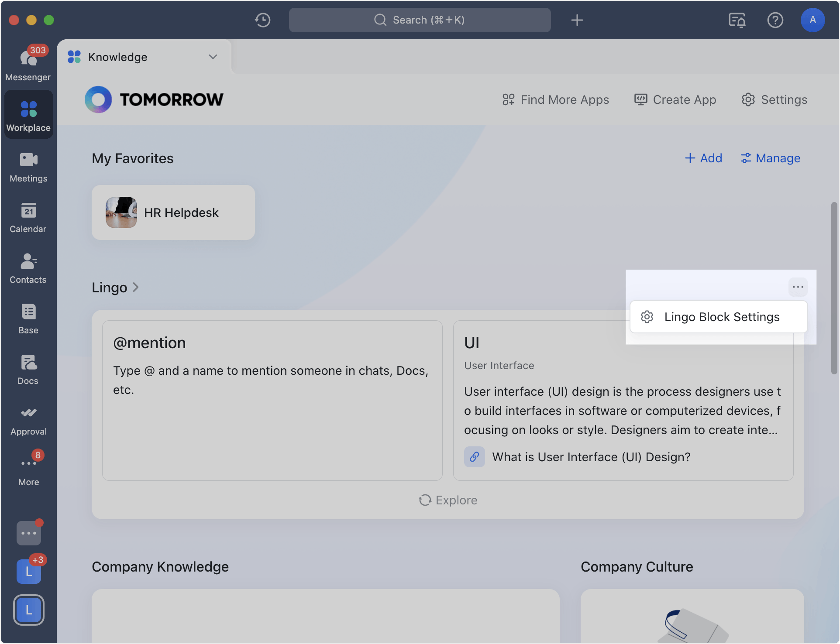Click the plus icon beside search
840x644 pixels.
(x=577, y=20)
